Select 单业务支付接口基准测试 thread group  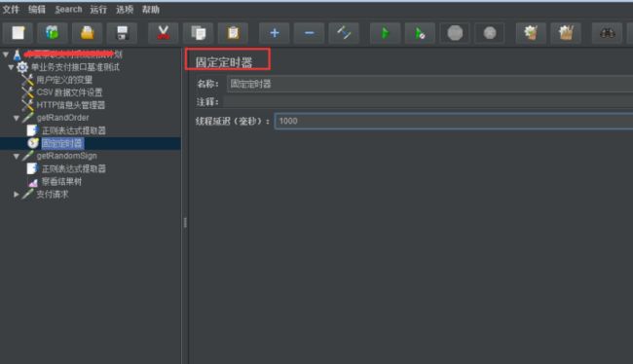point(76,67)
